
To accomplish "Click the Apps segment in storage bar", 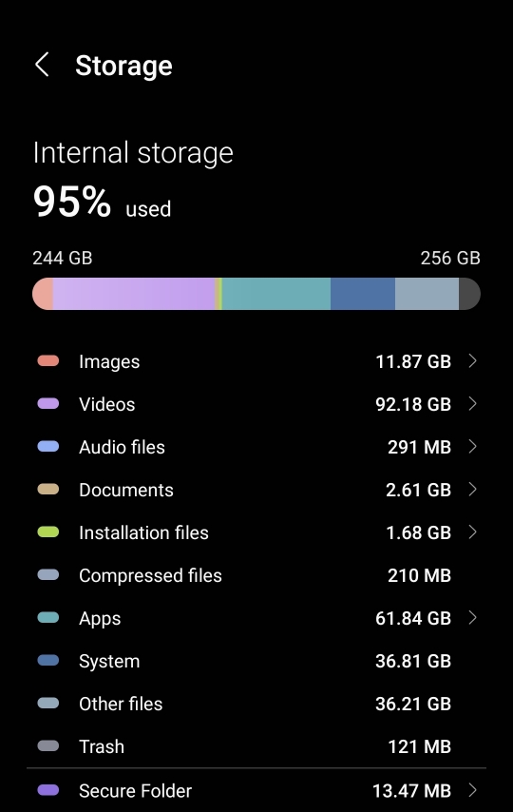I will tap(276, 294).
